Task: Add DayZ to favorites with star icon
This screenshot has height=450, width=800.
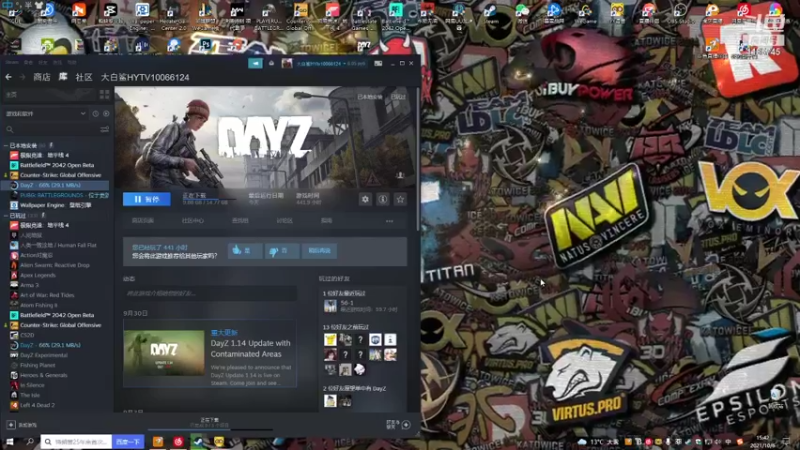Action: (x=401, y=199)
